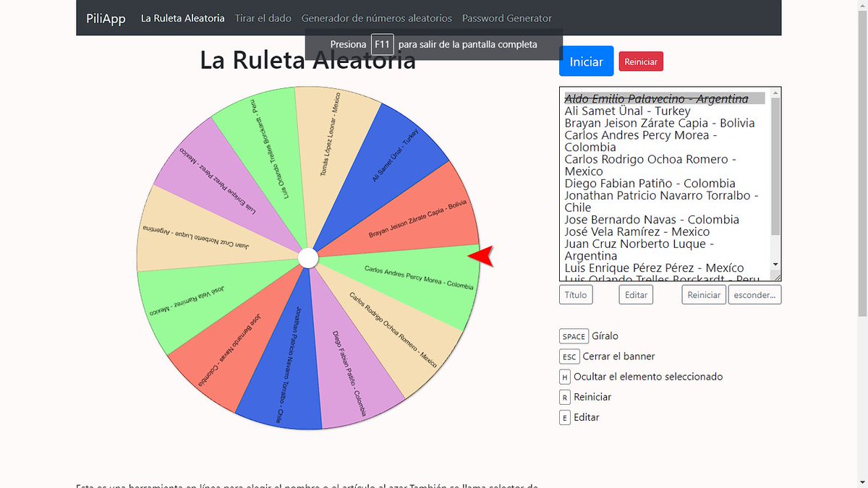Screen dimensions: 868x488
Task: Click the Reiniciar button below list
Action: click(704, 295)
